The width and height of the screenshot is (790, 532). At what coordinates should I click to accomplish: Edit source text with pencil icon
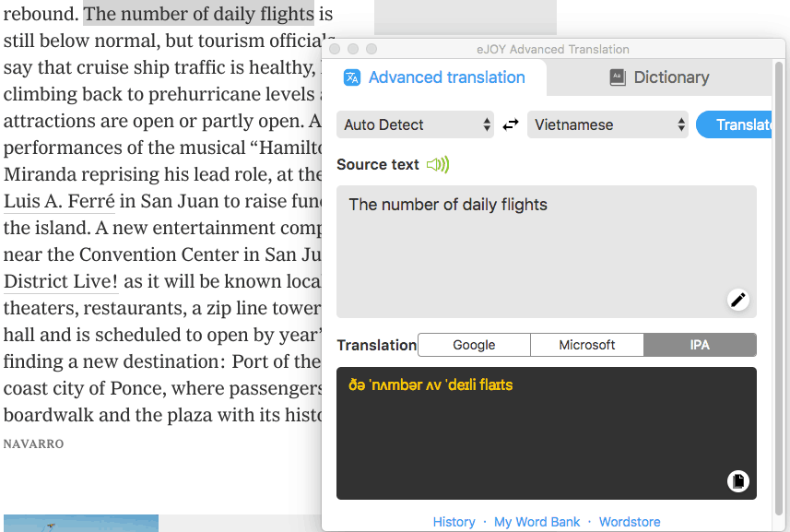click(738, 300)
